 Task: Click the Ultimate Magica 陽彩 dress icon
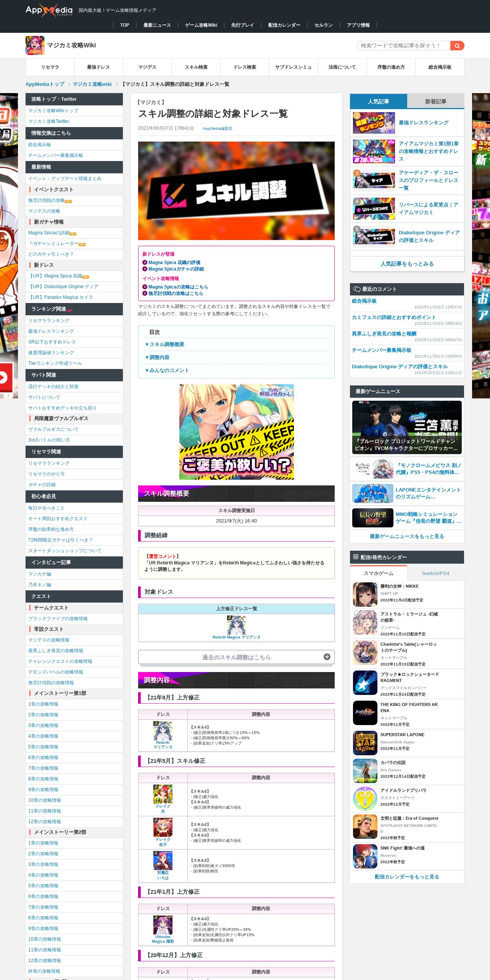tap(163, 925)
